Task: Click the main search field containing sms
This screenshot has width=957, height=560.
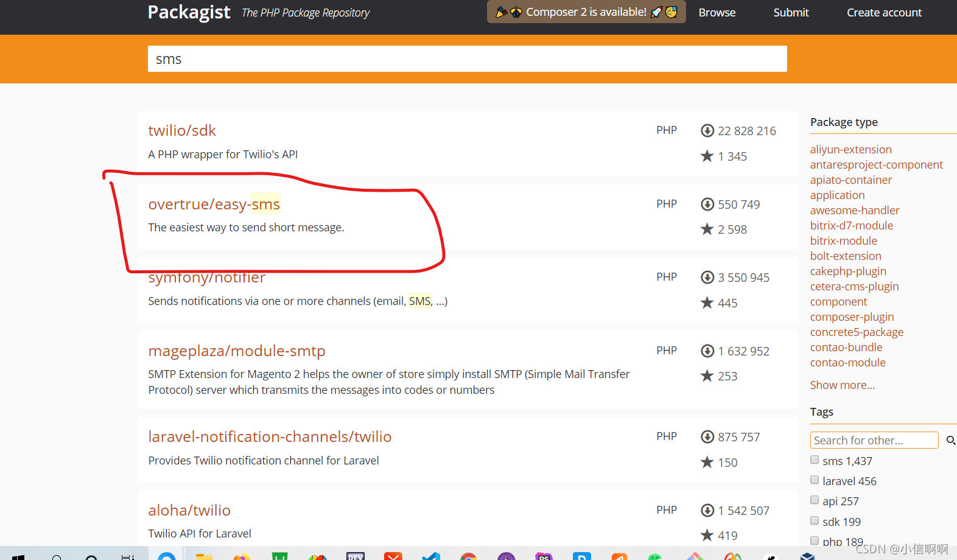Action: click(467, 59)
